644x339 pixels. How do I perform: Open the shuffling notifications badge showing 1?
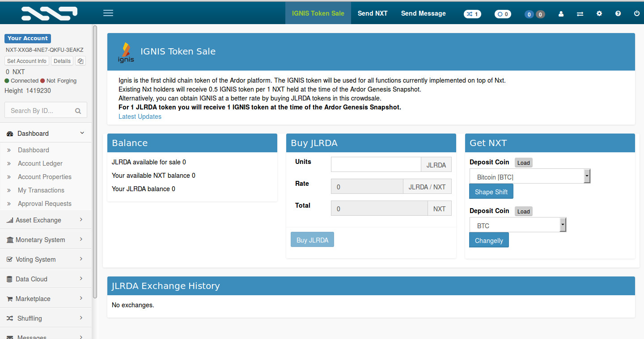[x=472, y=14]
